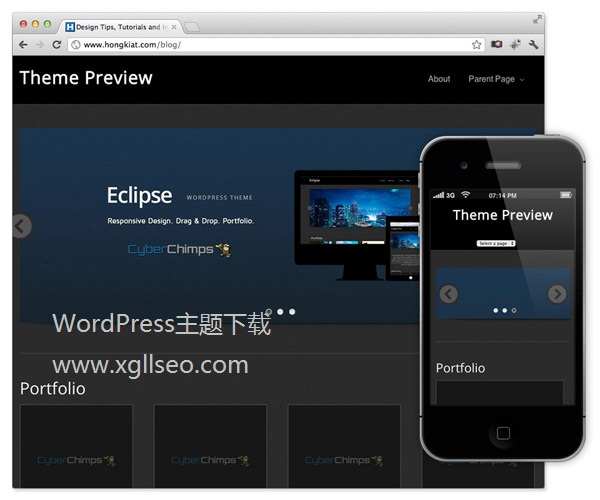Click the phone Wi-Fi status icon
The height and width of the screenshot is (500, 600).
coord(465,195)
